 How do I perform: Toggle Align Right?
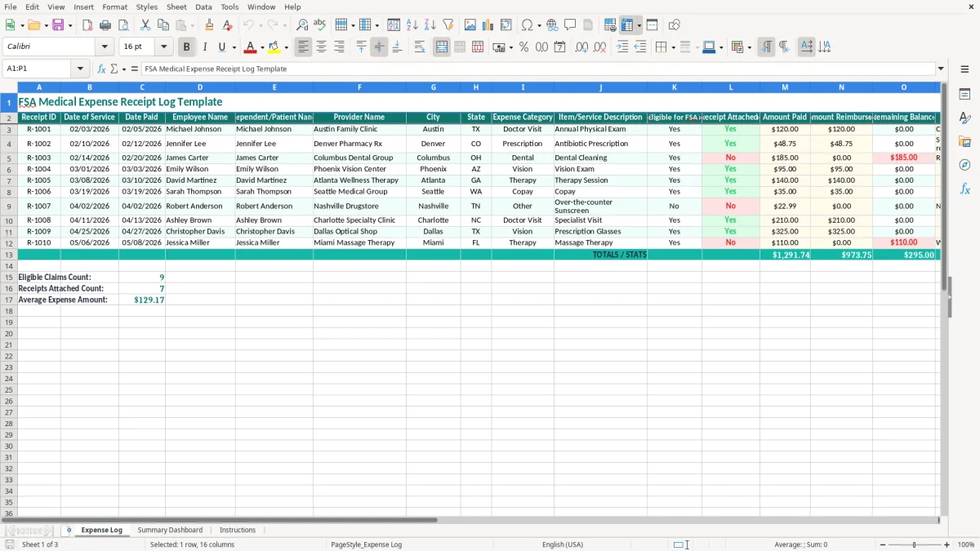pyautogui.click(x=340, y=47)
